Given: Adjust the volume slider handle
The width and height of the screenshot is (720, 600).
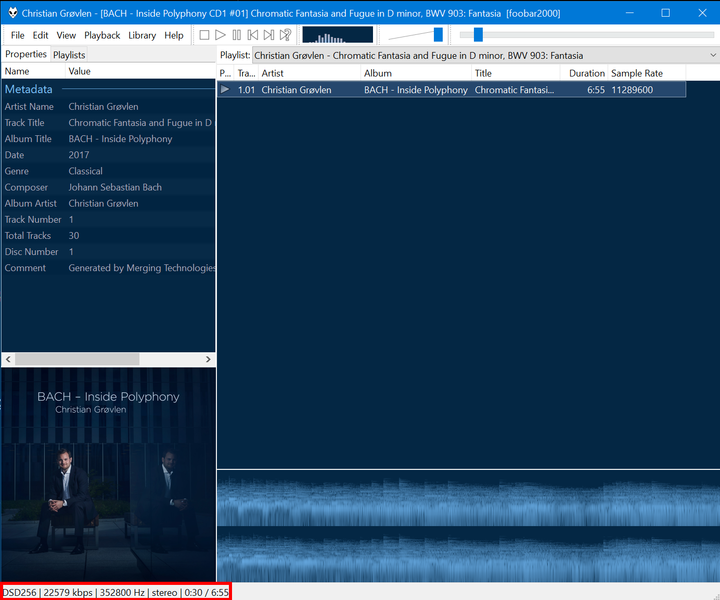Looking at the screenshot, I should (438, 34).
